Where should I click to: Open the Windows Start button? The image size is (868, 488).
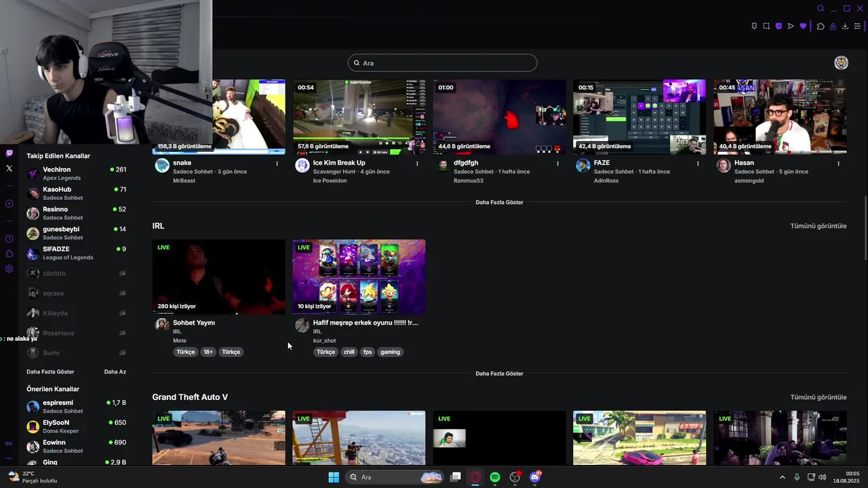tap(334, 477)
